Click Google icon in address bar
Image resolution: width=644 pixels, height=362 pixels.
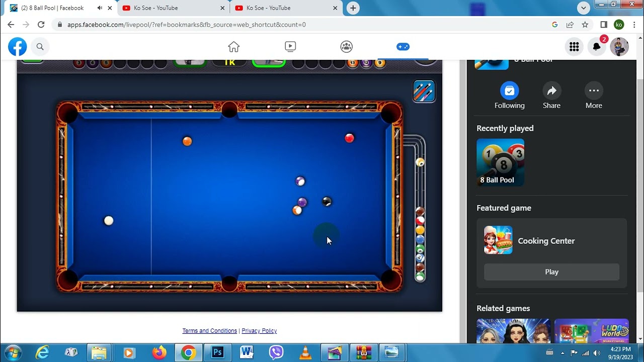point(555,25)
